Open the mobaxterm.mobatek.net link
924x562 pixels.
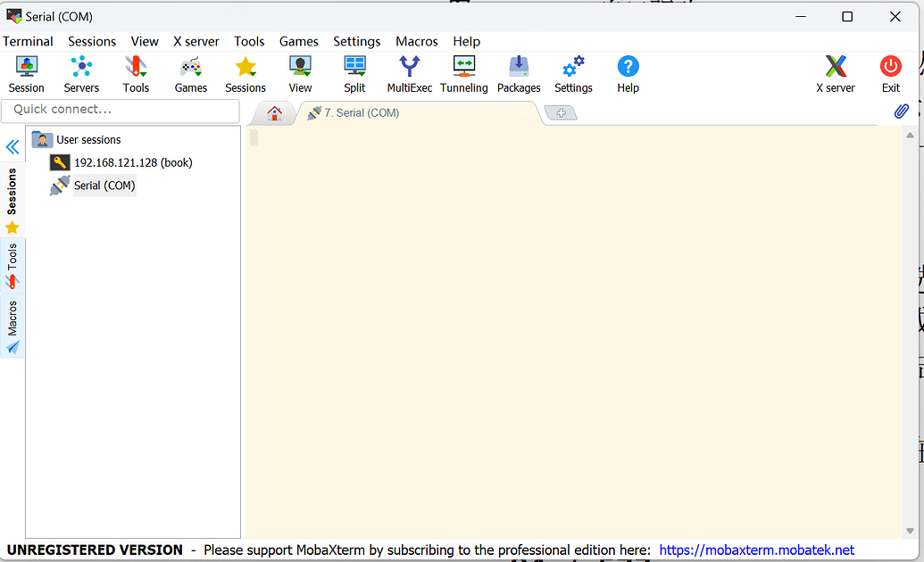756,550
